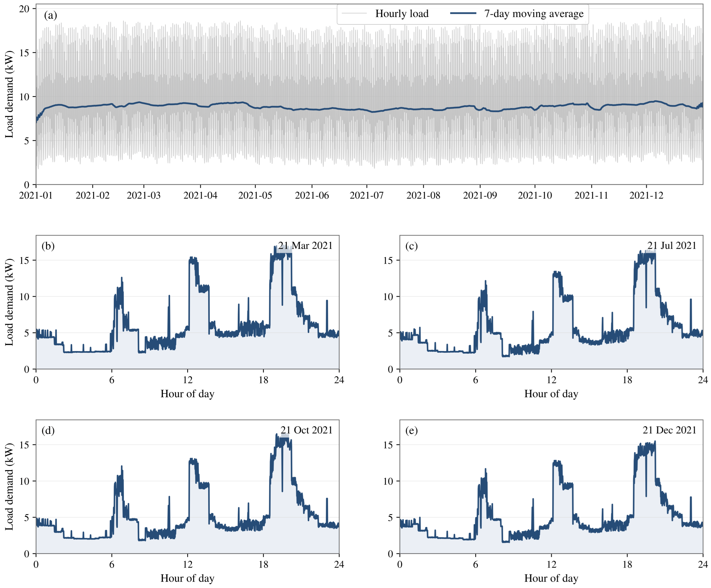Click the '21 Dec 2021' date annotation
The image size is (711, 588).
pos(669,430)
